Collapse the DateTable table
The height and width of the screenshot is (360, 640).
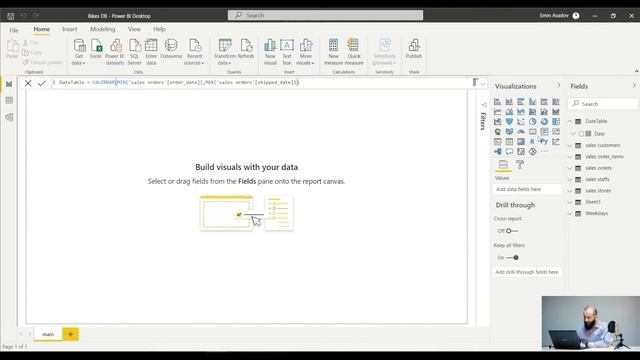(x=570, y=121)
